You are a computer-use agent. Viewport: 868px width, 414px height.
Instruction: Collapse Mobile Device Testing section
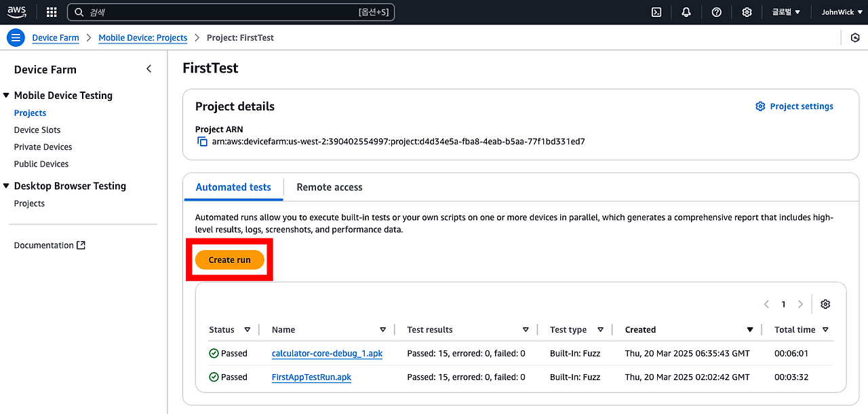click(x=6, y=96)
